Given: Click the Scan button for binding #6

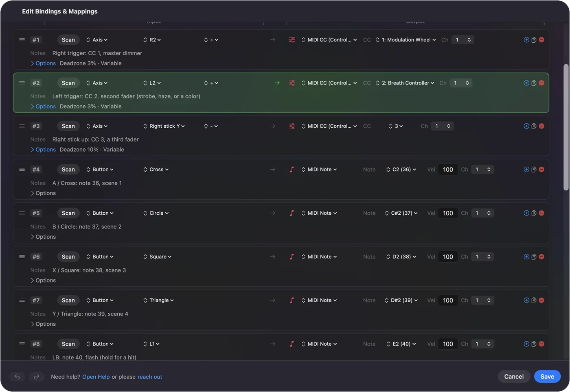Looking at the screenshot, I should (68, 257).
